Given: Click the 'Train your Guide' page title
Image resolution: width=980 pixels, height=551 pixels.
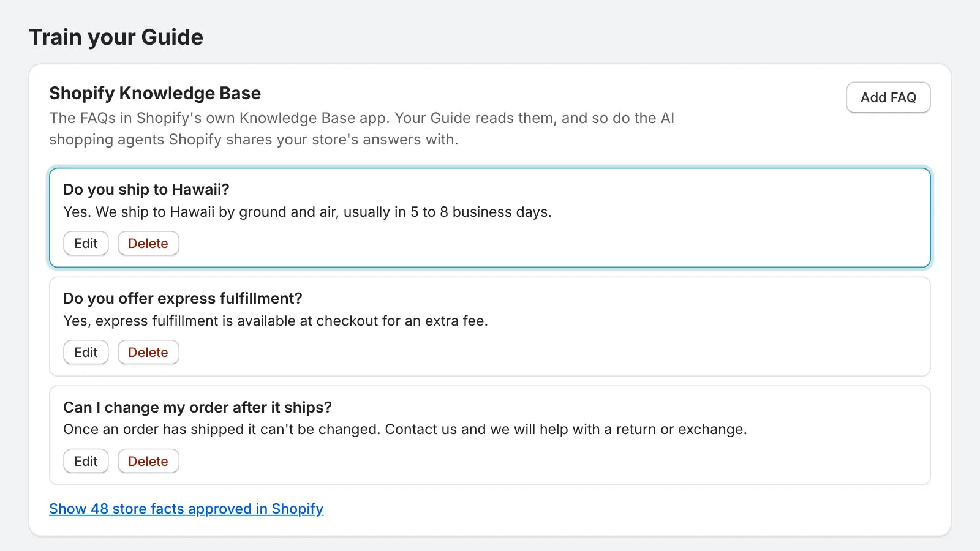Looking at the screenshot, I should (116, 37).
